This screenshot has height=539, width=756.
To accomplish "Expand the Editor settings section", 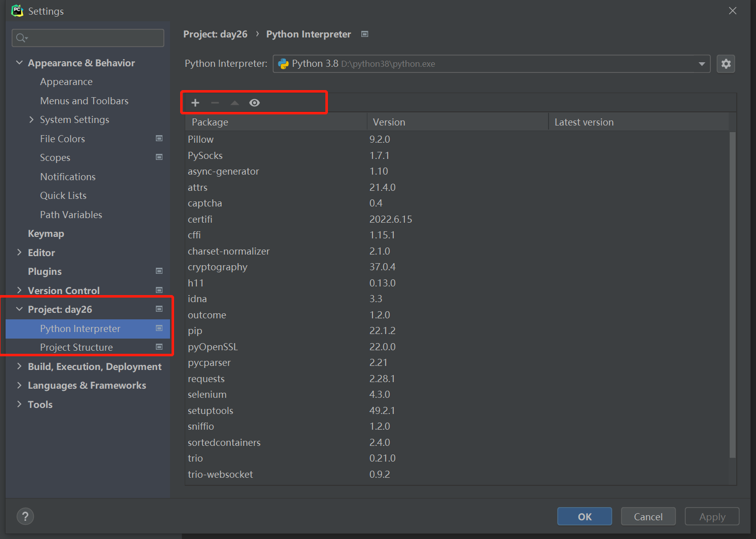I will tap(19, 253).
